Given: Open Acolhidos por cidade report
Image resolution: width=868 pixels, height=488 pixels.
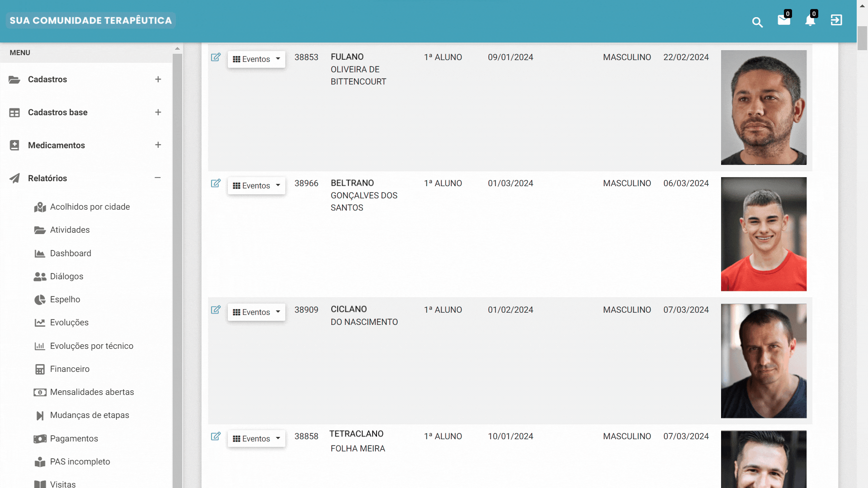Looking at the screenshot, I should pyautogui.click(x=89, y=206).
